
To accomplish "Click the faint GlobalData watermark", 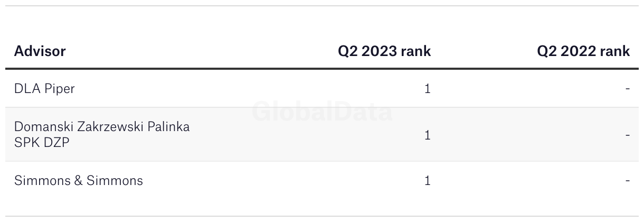I will click(x=322, y=112).
